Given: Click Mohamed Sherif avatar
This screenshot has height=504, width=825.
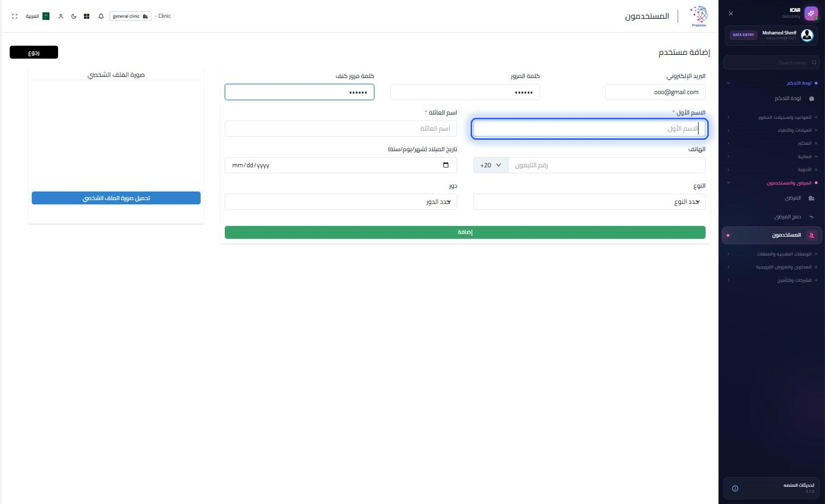Looking at the screenshot, I should (x=807, y=36).
